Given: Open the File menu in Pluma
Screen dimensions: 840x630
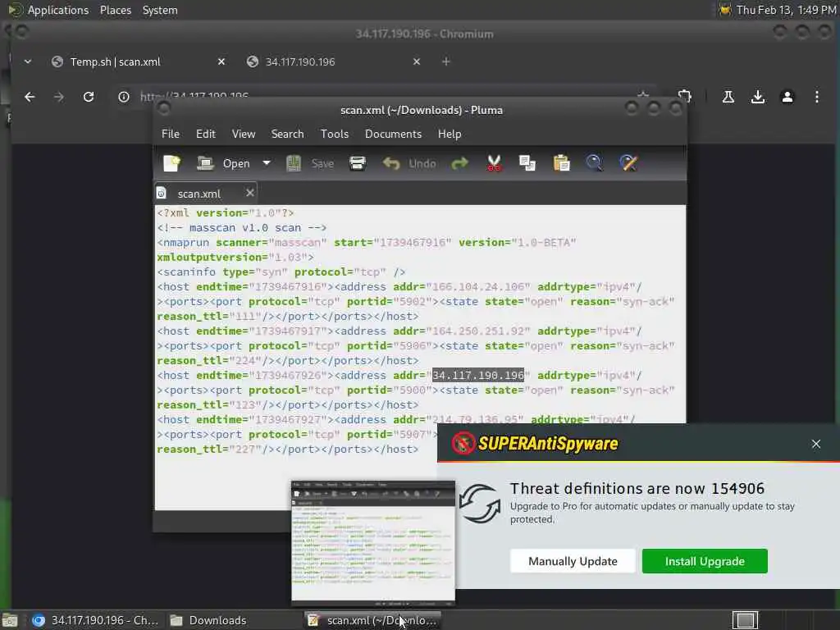Looking at the screenshot, I should point(171,134).
